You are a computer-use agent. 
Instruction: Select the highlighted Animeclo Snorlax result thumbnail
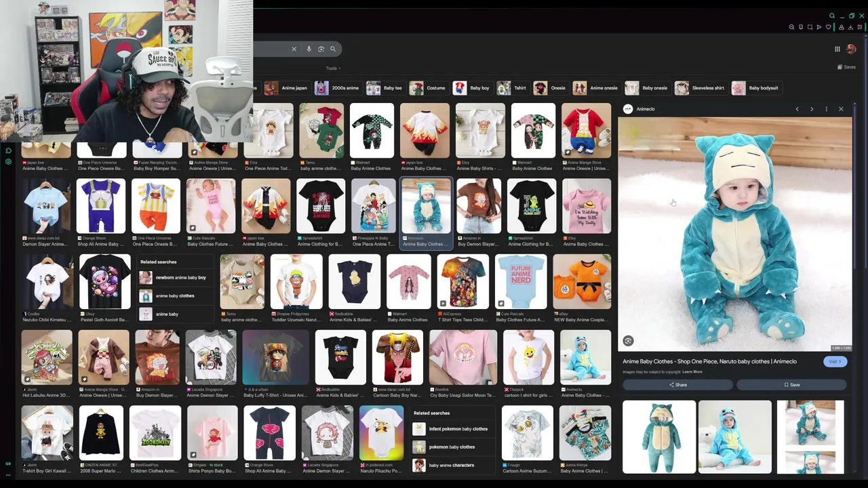pos(426,207)
